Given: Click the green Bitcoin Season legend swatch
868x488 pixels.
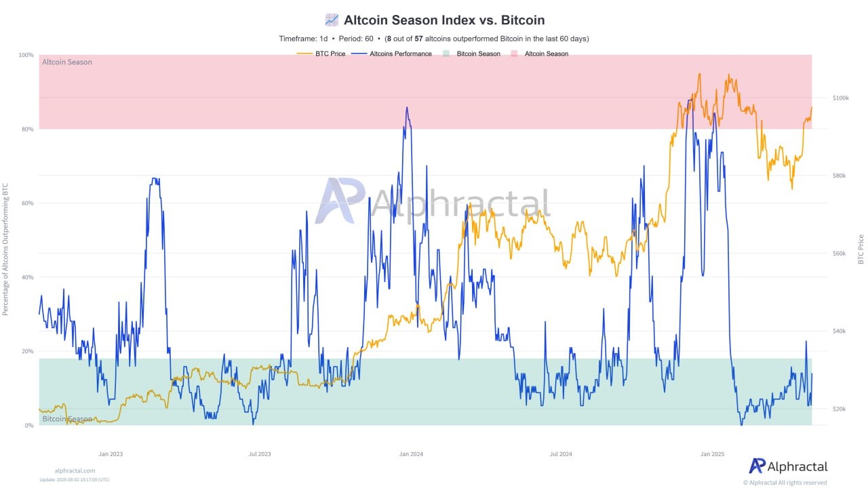Looking at the screenshot, I should (x=446, y=54).
